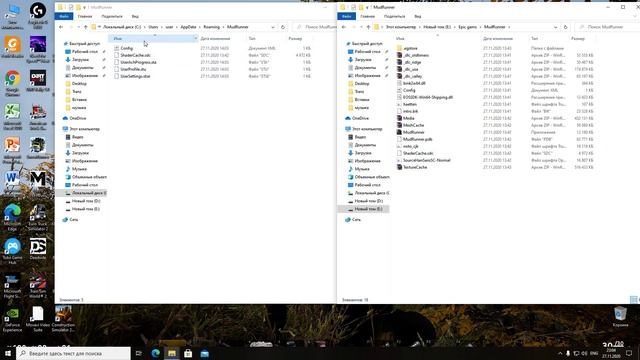
Task: Select the MudRunner application in right window
Action: pyautogui.click(x=413, y=132)
